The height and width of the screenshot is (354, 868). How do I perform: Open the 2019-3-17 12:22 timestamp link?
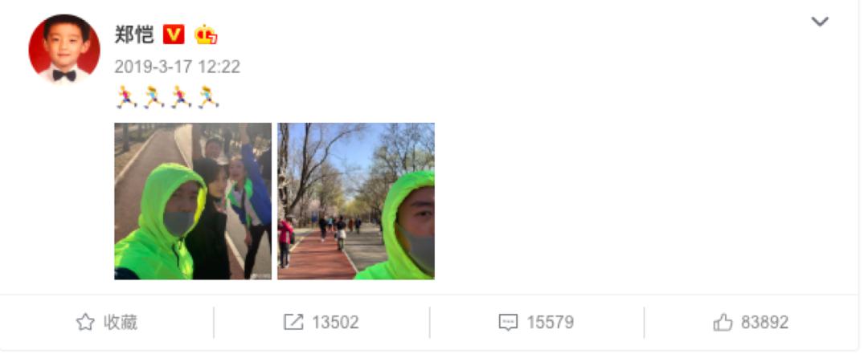(x=177, y=67)
